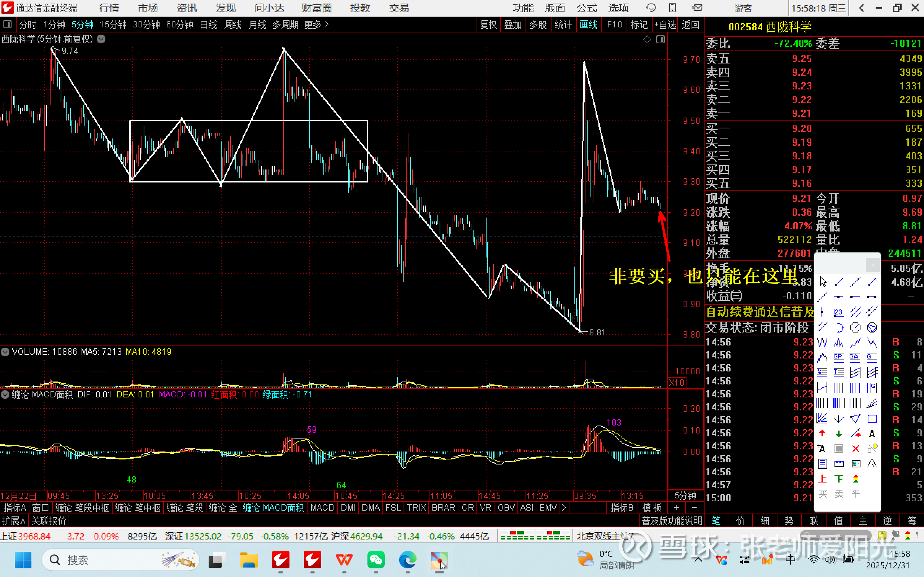Open dropdown beside 西陇科学 chart title
This screenshot has height=577, width=924.
coord(101,39)
